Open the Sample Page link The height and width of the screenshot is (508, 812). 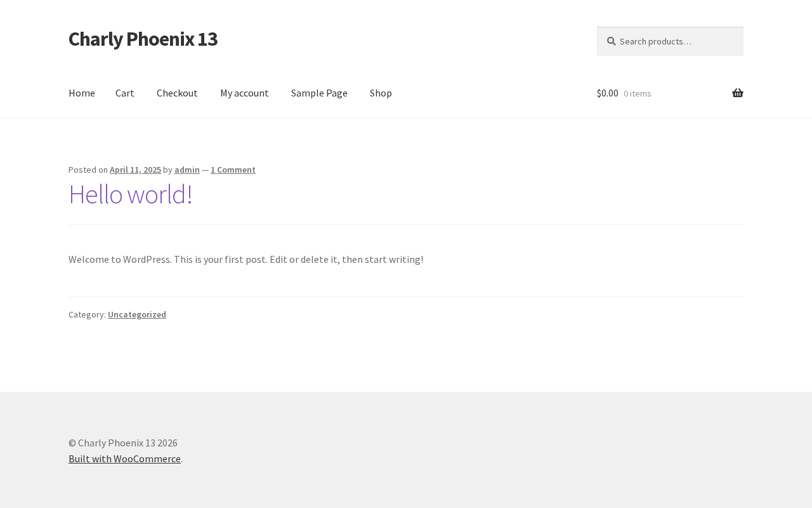(319, 93)
